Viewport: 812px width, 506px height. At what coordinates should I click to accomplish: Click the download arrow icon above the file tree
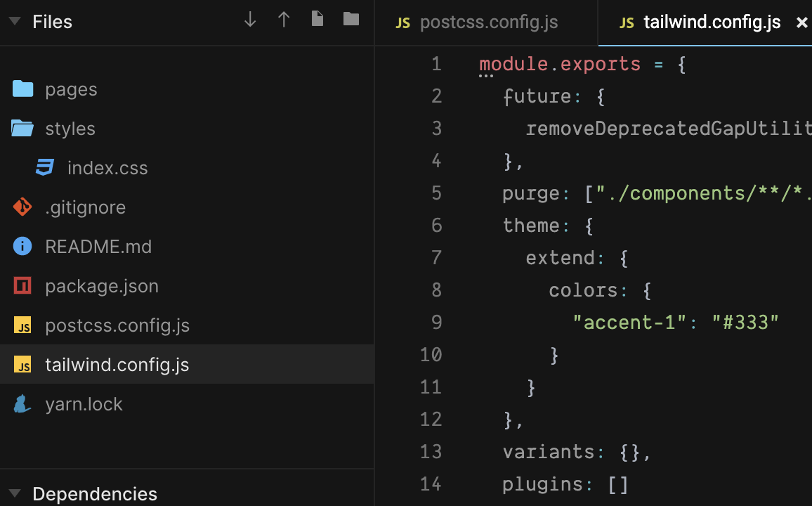[249, 20]
